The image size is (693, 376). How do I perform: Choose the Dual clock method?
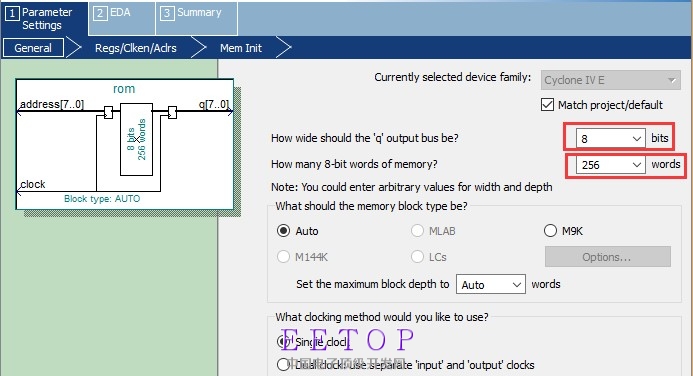click(283, 365)
